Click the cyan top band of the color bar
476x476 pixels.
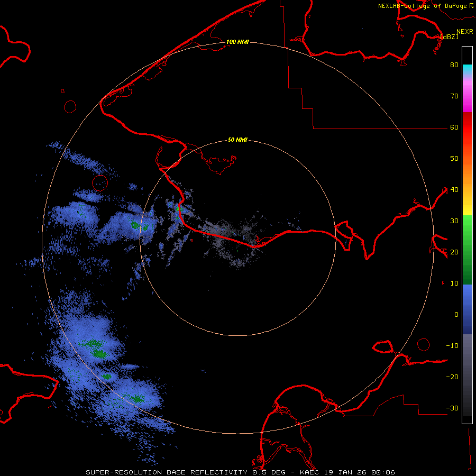(467, 69)
